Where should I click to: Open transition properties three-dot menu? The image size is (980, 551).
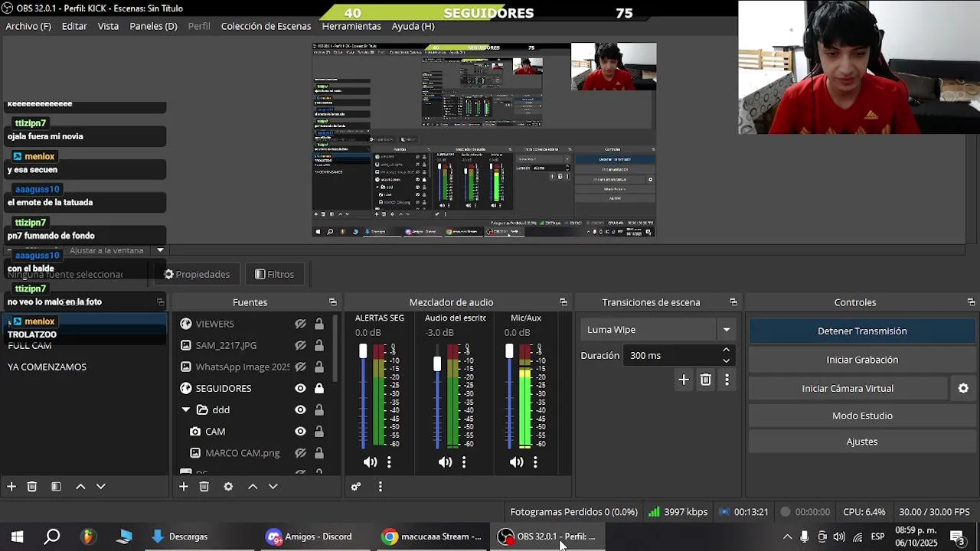[727, 380]
